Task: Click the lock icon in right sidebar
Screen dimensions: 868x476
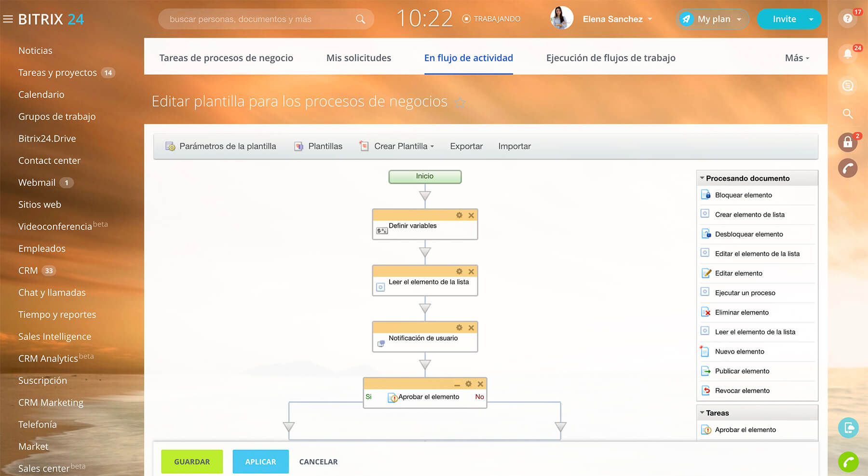Action: 847,142
